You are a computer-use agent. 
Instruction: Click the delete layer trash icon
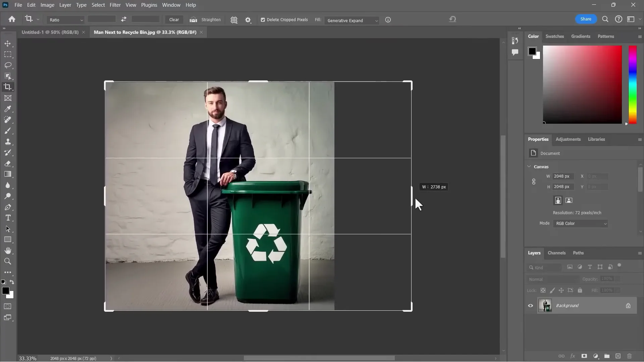[629, 356]
